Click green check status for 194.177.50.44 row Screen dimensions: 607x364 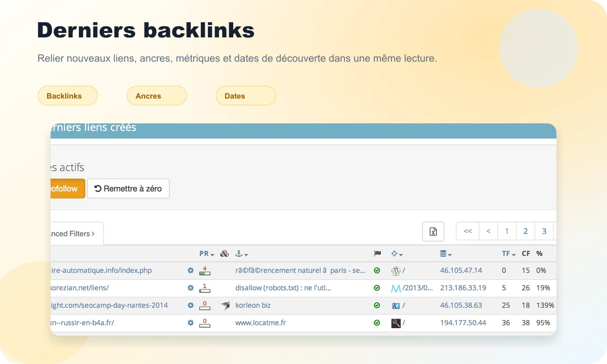click(377, 323)
